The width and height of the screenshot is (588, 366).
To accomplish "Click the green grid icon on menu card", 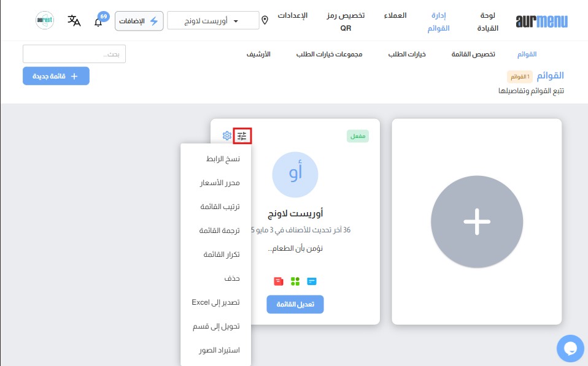I will tap(295, 281).
